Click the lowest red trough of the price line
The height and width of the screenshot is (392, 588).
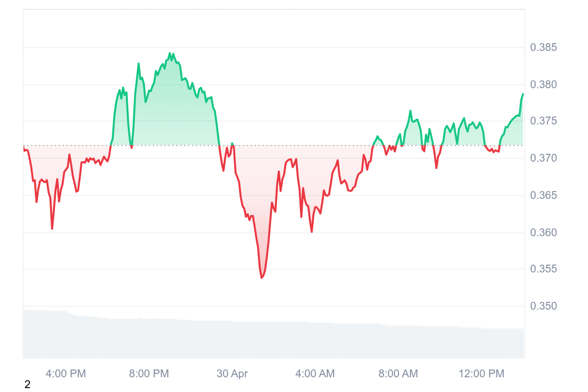point(262,278)
